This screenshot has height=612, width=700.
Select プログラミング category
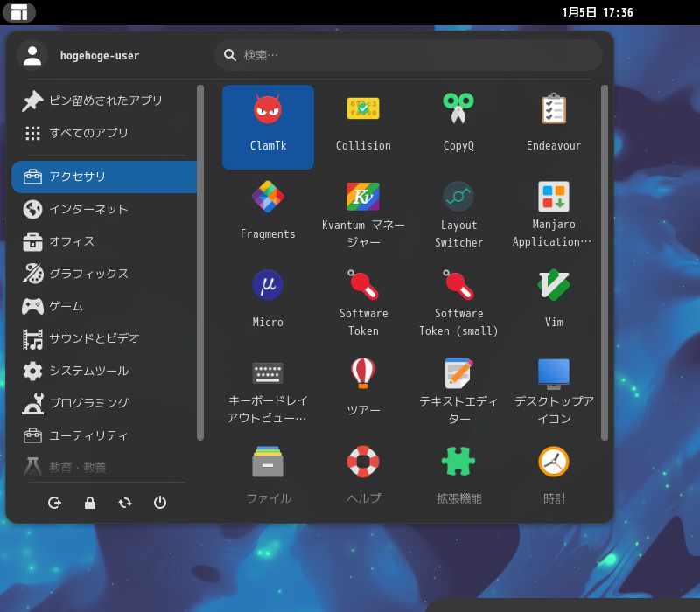pyautogui.click(x=104, y=403)
